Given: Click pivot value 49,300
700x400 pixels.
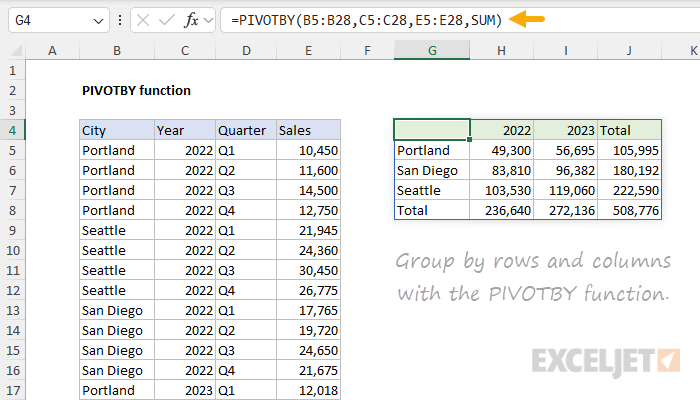Looking at the screenshot, I should tap(502, 150).
